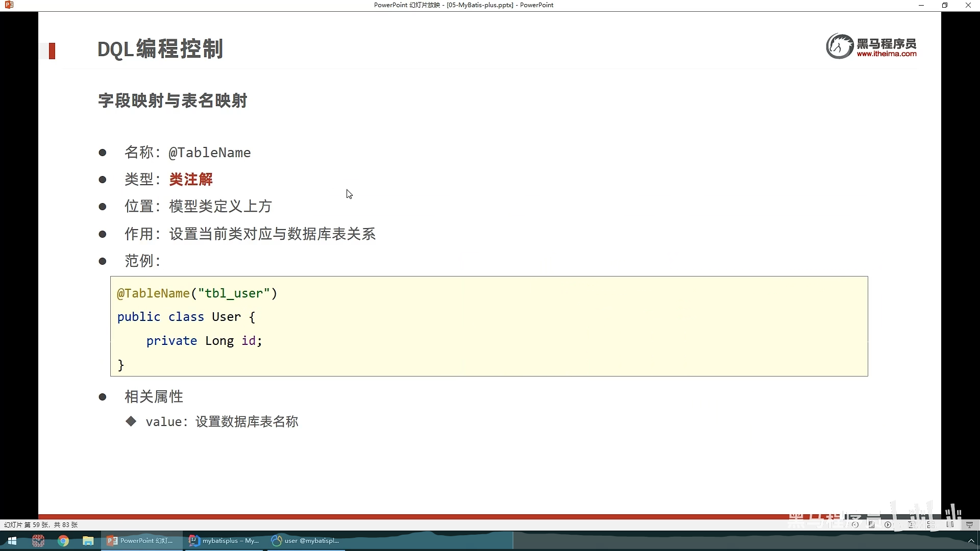Open the Windows Start menu
Viewport: 980px width, 551px height.
point(12,541)
